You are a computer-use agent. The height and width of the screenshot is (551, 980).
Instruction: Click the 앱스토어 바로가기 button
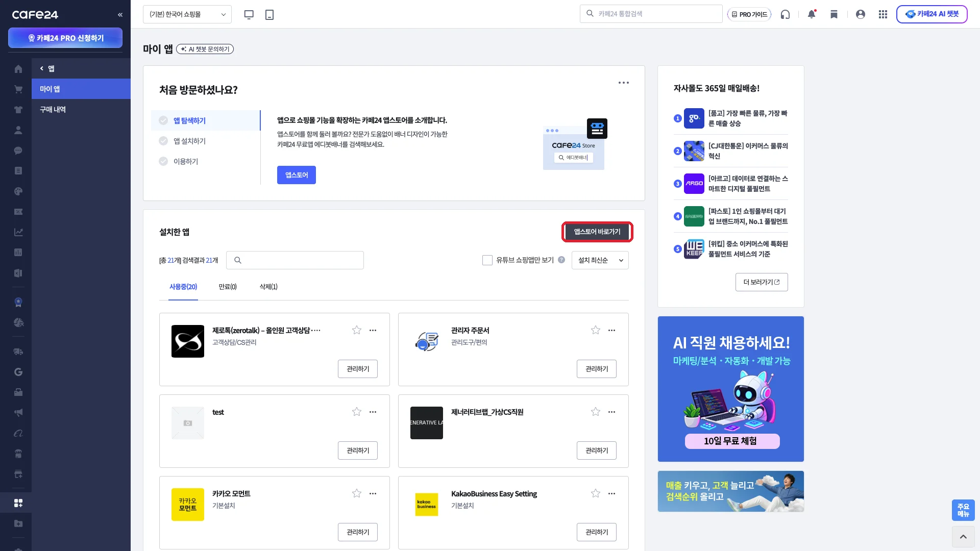pos(597,232)
